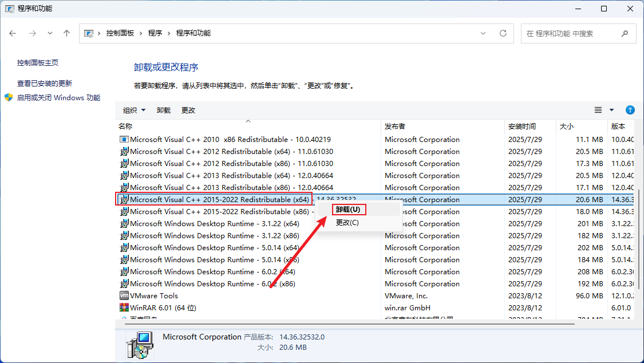
Task: Click the window icon in title bar
Action: 10,9
